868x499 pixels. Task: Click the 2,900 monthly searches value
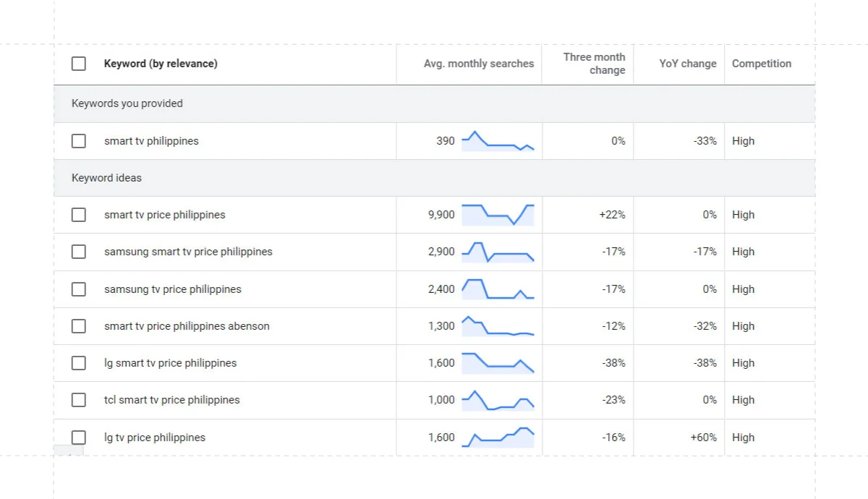[441, 252]
